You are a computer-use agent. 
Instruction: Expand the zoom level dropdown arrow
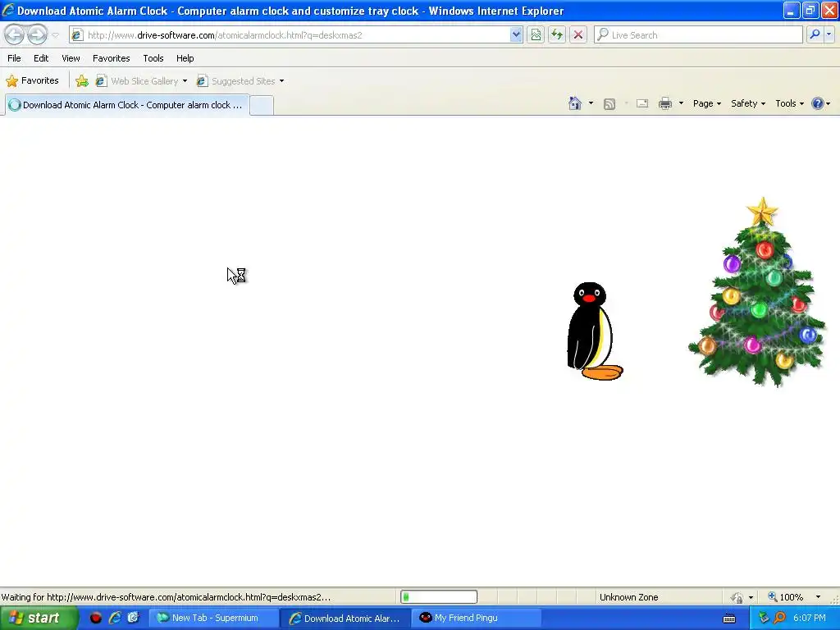(818, 597)
